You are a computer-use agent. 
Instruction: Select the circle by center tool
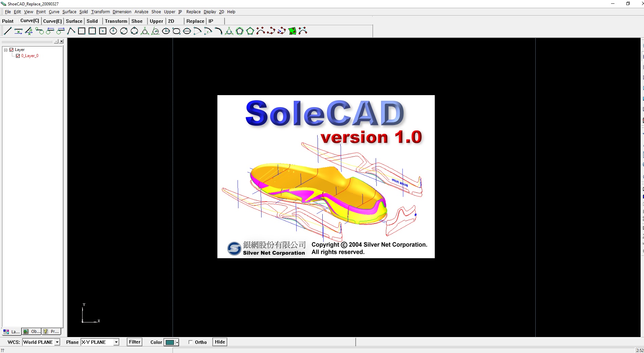[x=112, y=31]
